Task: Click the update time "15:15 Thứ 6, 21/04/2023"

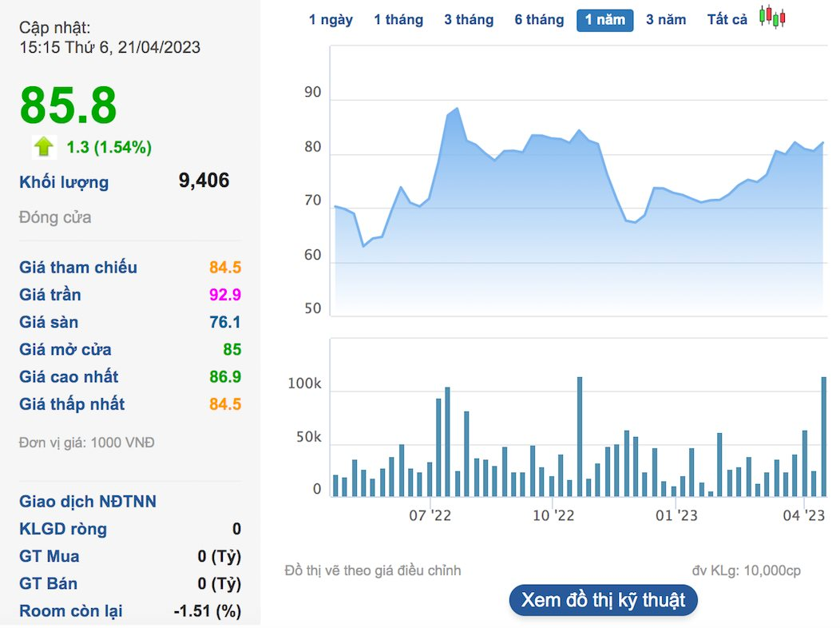Action: click(x=110, y=47)
